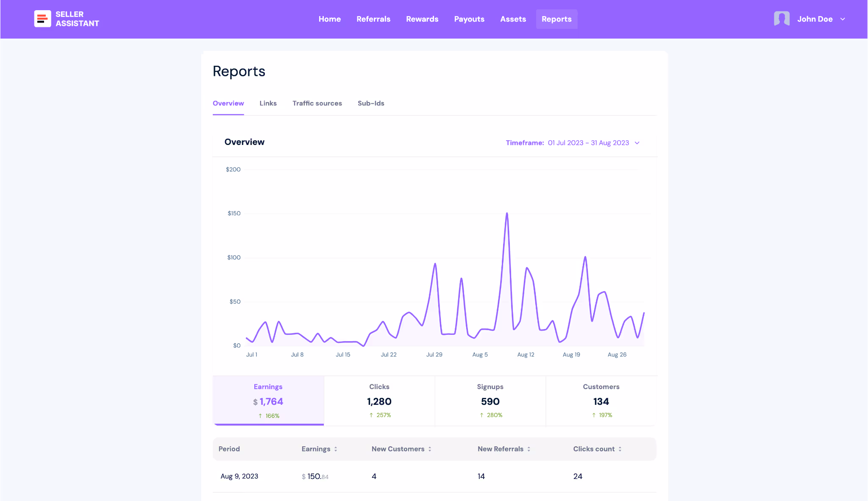Open the Sub-Ids tab
Image resolution: width=868 pixels, height=501 pixels.
pos(370,103)
